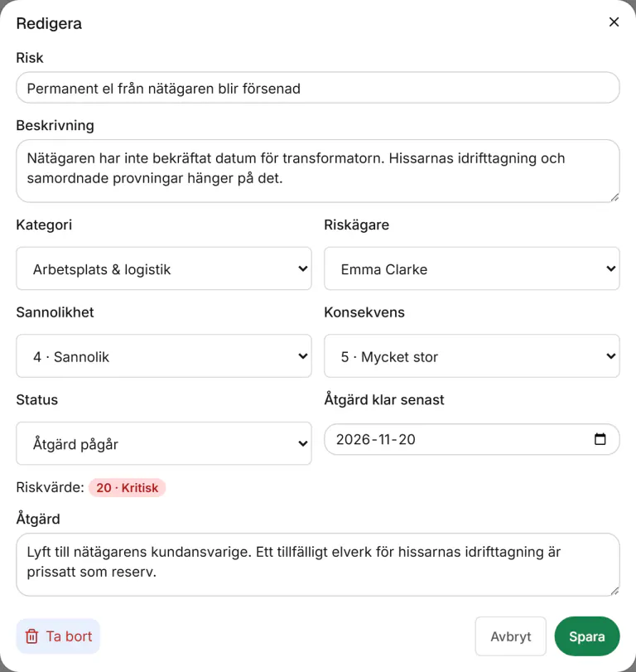Select the day segment 20 in the date field
The width and height of the screenshot is (636, 672).
coord(407,439)
